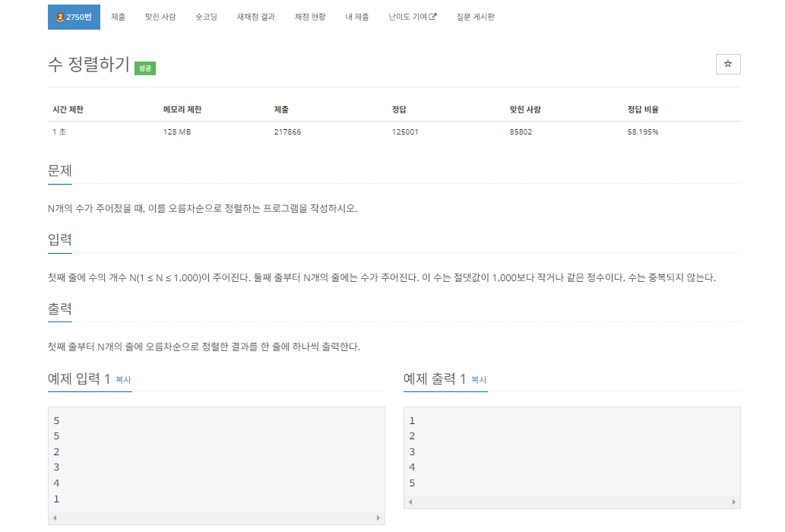Click the 시간 제한 column header
The height and width of the screenshot is (532, 785).
[x=68, y=109]
